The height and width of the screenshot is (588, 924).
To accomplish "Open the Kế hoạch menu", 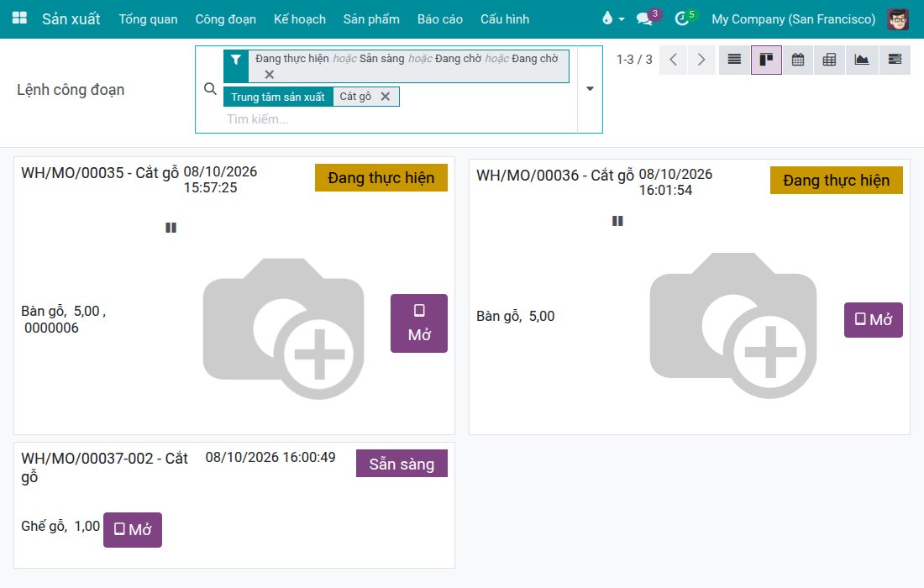I will [x=299, y=18].
